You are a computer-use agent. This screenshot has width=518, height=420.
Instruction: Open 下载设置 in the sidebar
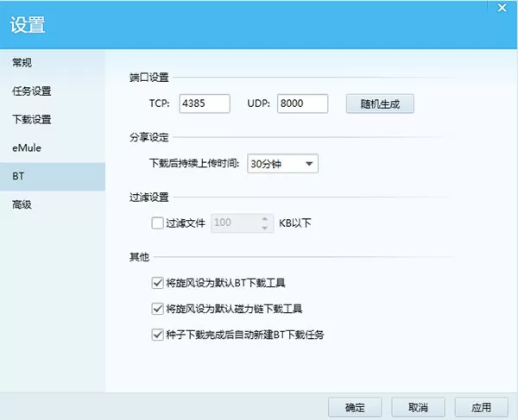[53, 119]
